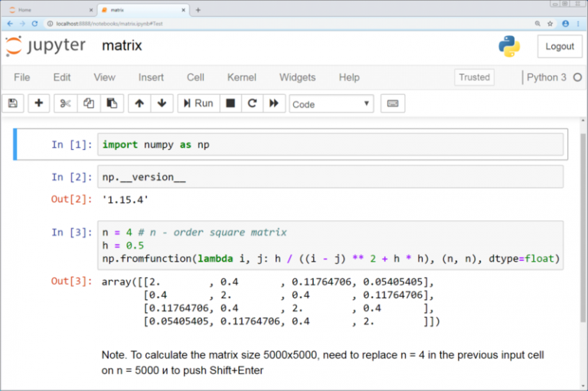Insert cell below with plus icon
Viewport: 588px width, 391px height.
point(39,103)
